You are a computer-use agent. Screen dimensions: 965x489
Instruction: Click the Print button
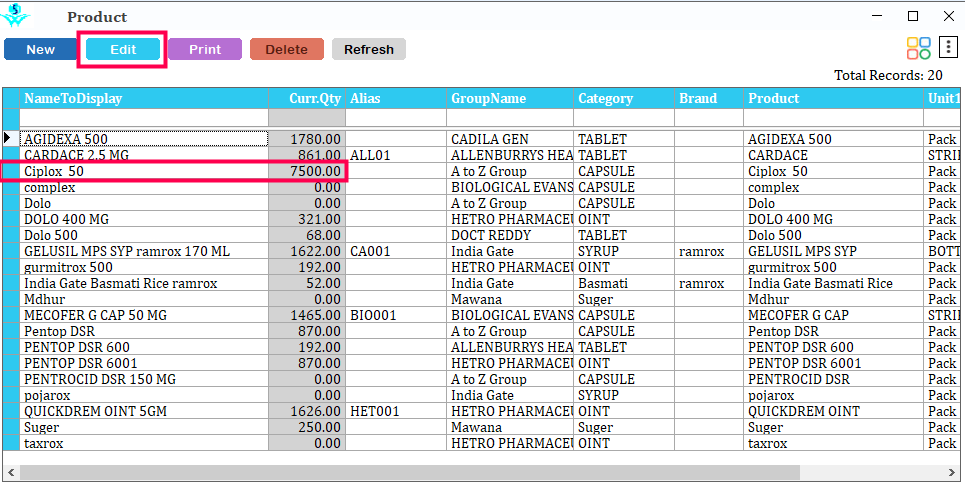point(205,50)
